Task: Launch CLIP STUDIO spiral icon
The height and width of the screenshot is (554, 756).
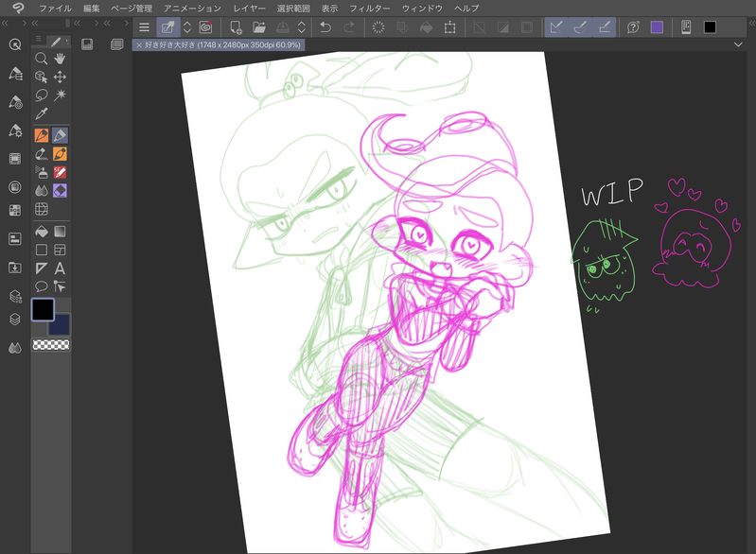Action: [206, 27]
